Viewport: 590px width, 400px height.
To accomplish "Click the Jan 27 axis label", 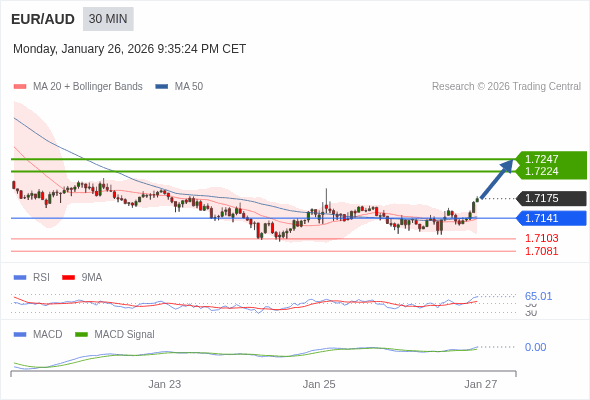I will click(x=481, y=384).
